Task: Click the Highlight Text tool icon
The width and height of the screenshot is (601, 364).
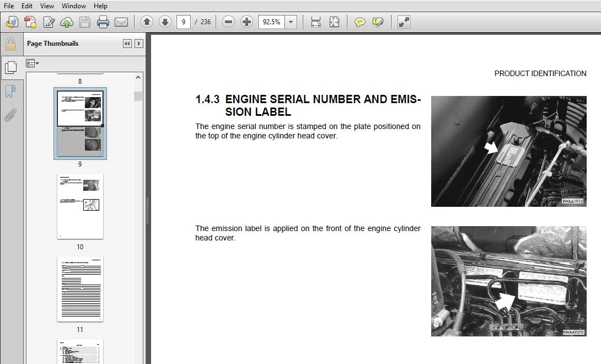Action: (378, 22)
